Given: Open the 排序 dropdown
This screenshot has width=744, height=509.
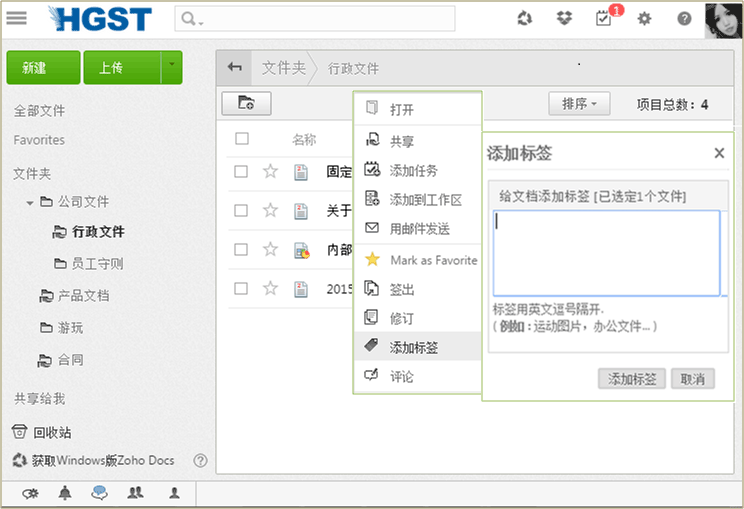Looking at the screenshot, I should [579, 103].
